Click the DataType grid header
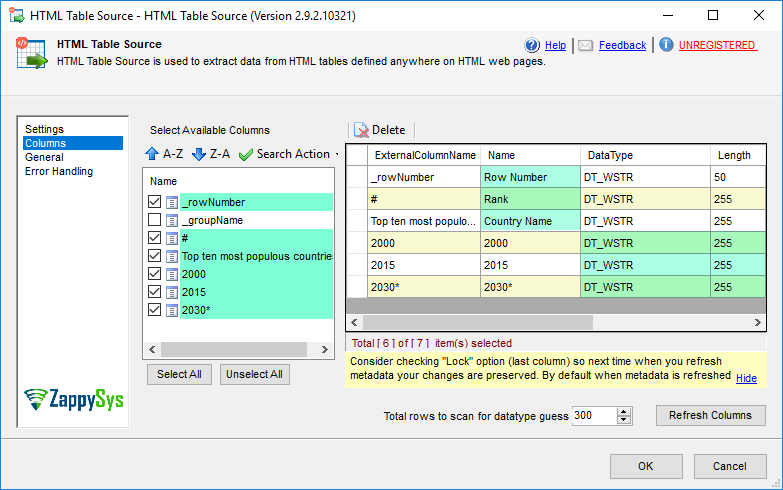Screen dimensions: 783x490 (x=645, y=155)
